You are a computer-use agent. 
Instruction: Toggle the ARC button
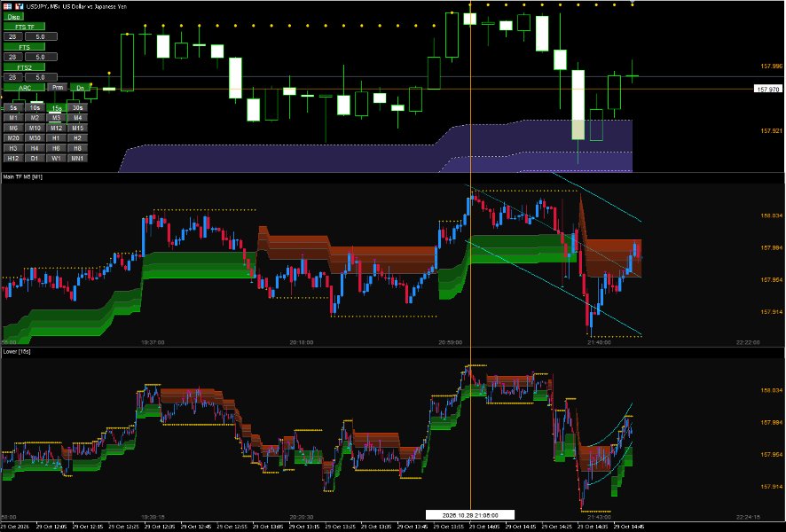pyautogui.click(x=24, y=87)
